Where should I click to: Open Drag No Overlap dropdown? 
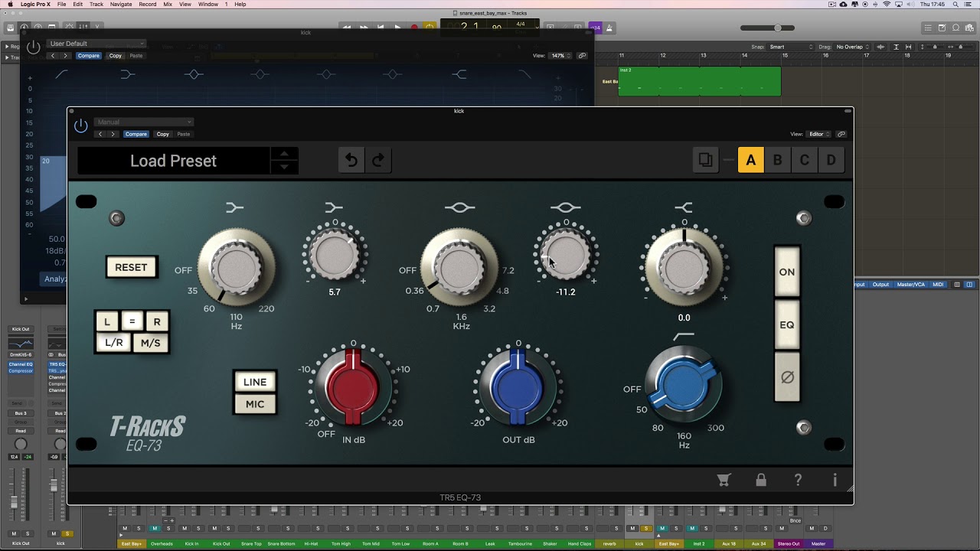[852, 47]
